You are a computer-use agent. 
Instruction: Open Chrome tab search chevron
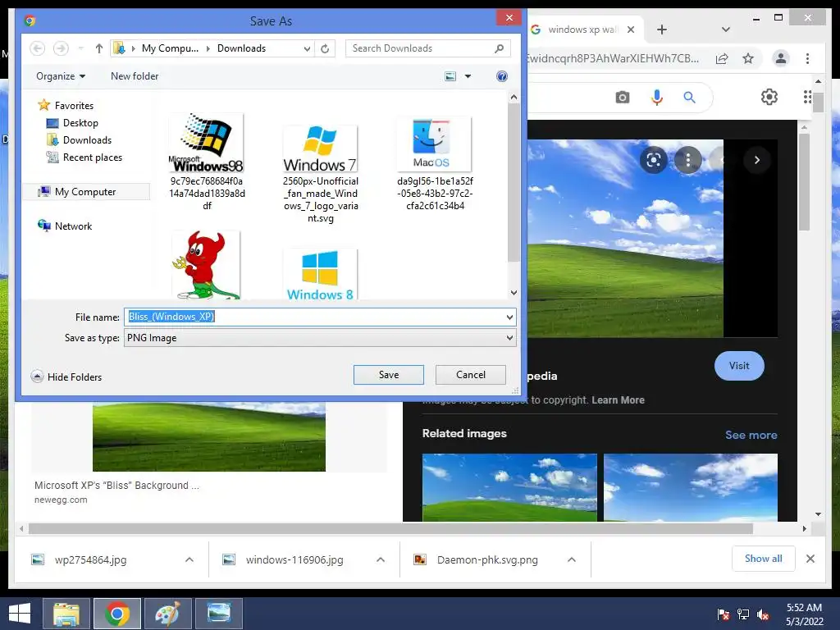(725, 30)
